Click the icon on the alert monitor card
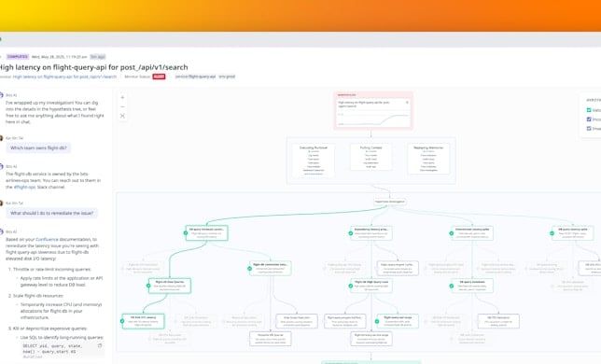601x364 pixels. click(x=407, y=103)
